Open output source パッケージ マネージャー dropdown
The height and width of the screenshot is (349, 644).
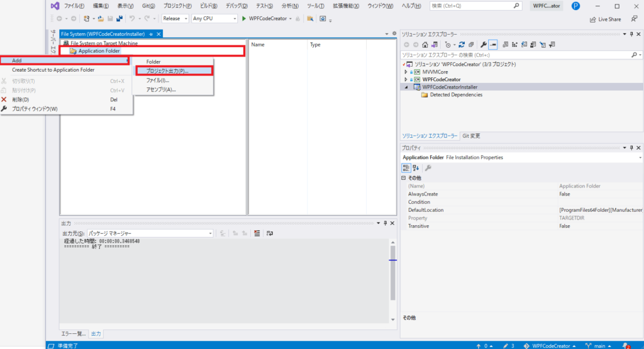[x=150, y=233]
